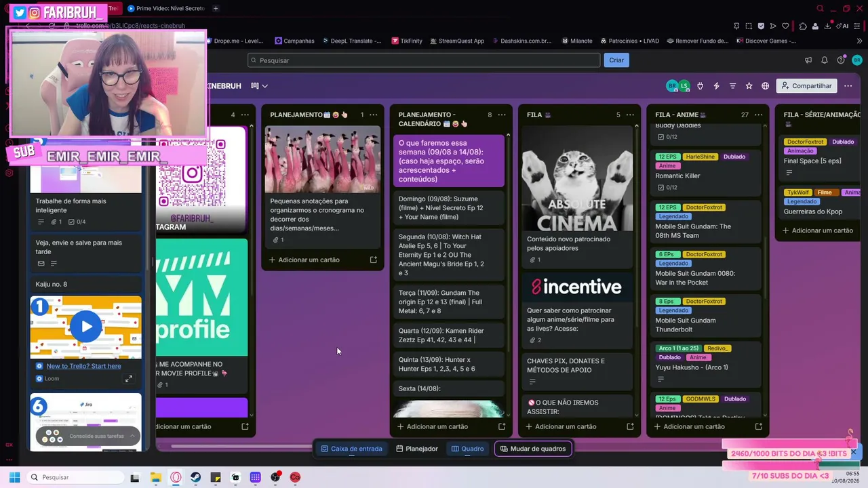Open a new browser tab

click(x=216, y=9)
